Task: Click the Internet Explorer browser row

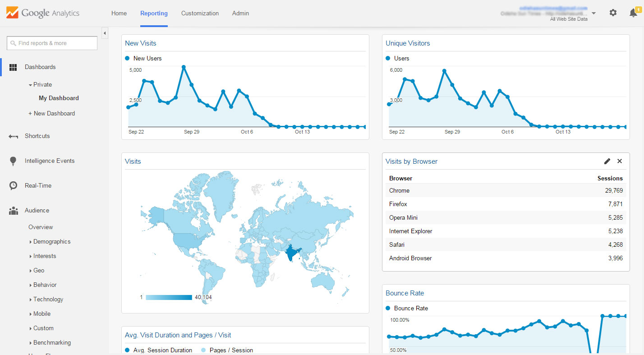Action: pyautogui.click(x=506, y=231)
